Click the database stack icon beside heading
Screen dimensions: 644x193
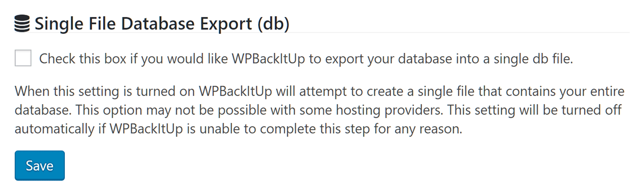click(x=22, y=23)
